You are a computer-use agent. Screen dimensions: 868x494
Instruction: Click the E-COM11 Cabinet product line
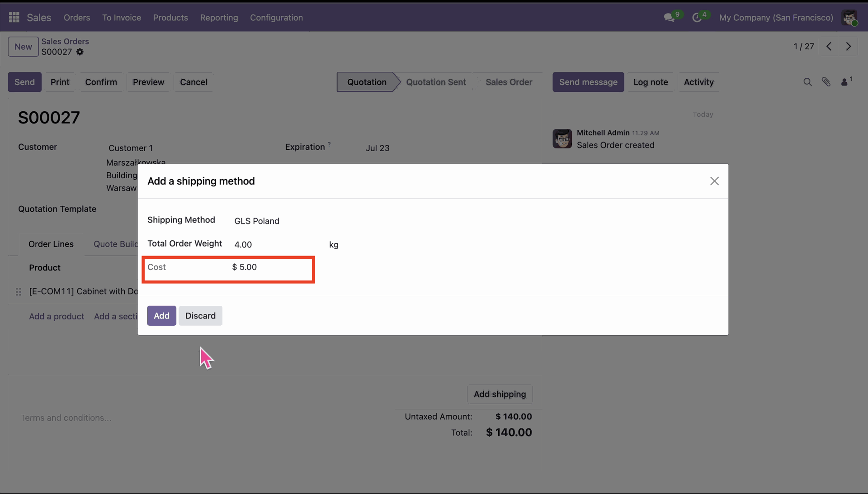(83, 291)
